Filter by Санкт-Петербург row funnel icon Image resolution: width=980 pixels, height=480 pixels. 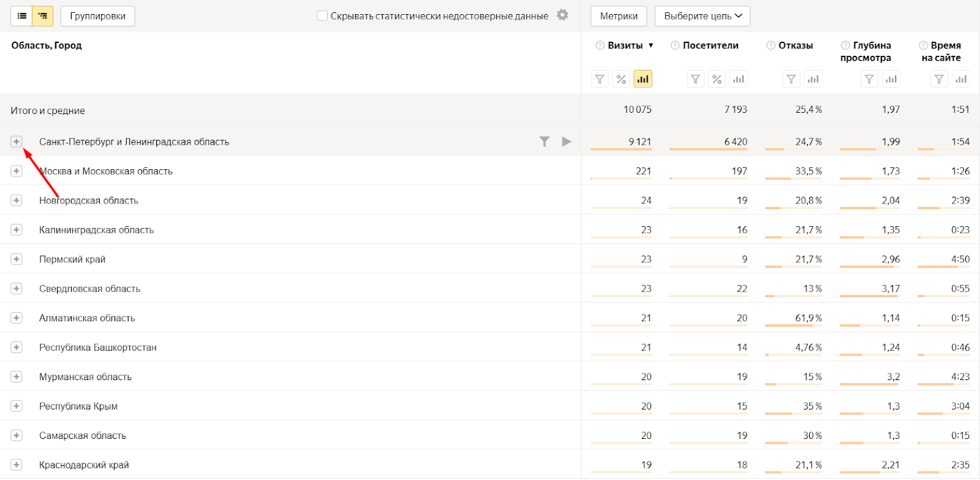coord(544,142)
